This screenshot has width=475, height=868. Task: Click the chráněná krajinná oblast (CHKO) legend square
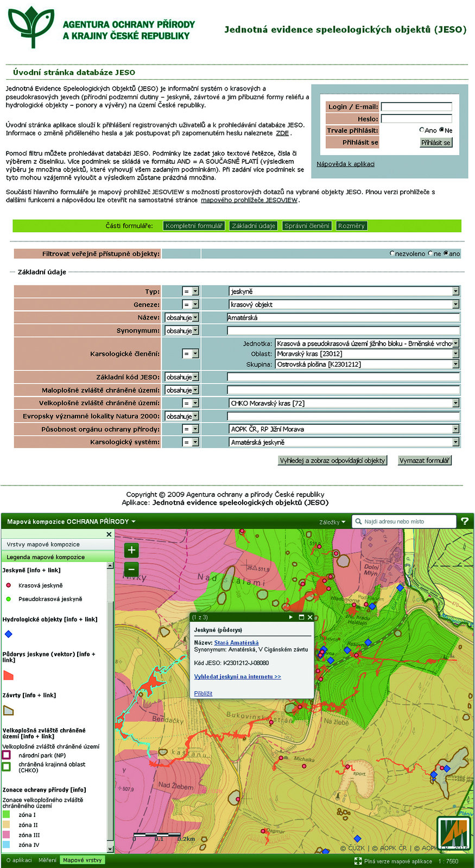pyautogui.click(x=7, y=767)
